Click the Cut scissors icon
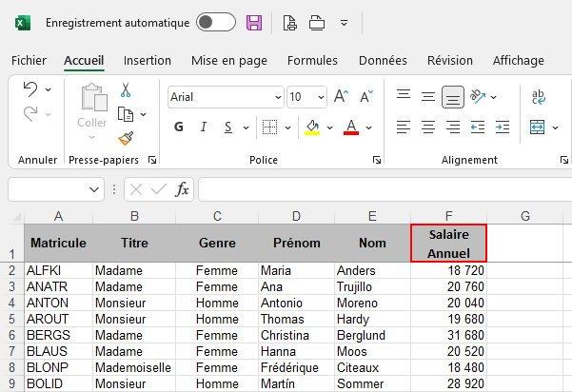 click(x=125, y=90)
